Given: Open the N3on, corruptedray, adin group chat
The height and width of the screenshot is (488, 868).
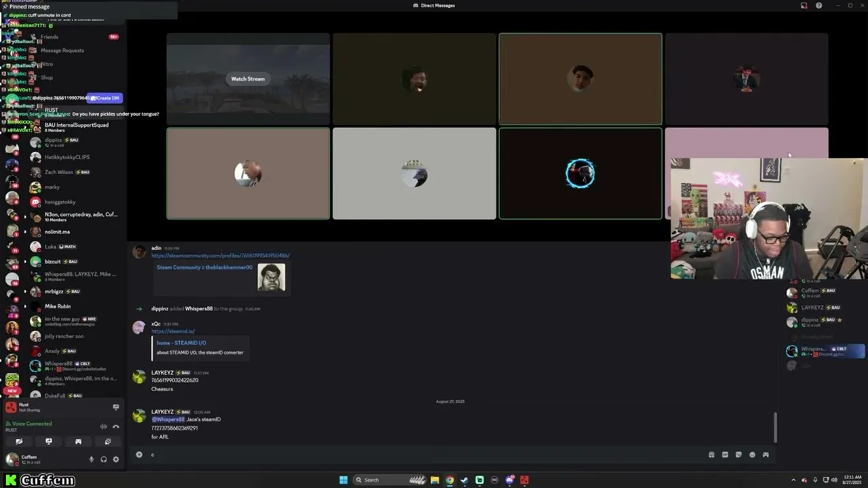Looking at the screenshot, I should tap(75, 217).
